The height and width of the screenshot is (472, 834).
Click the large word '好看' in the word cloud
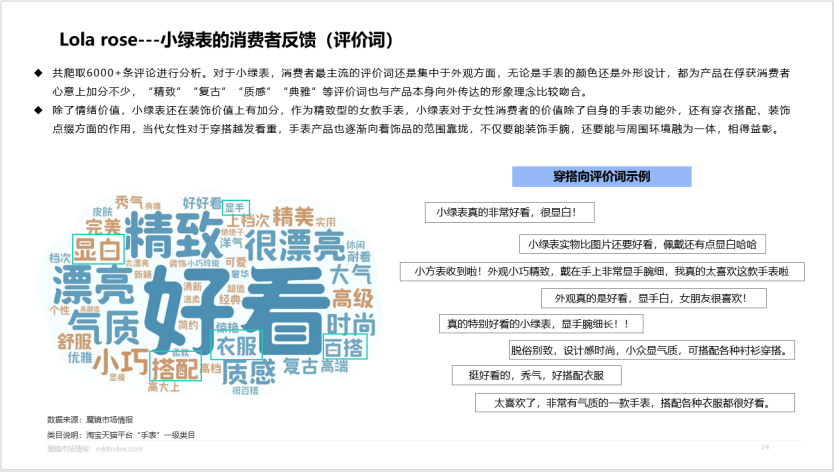(237, 311)
